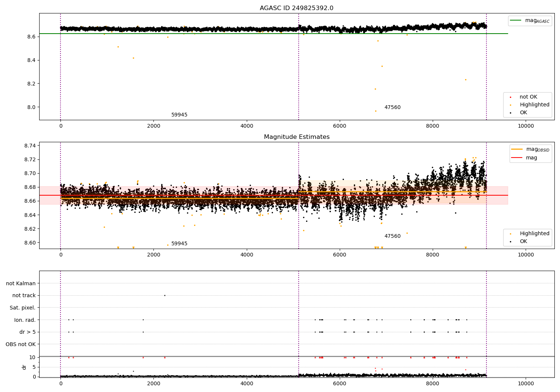Click the 'not track' row label
This screenshot has height=392, width=560.
coord(24,295)
